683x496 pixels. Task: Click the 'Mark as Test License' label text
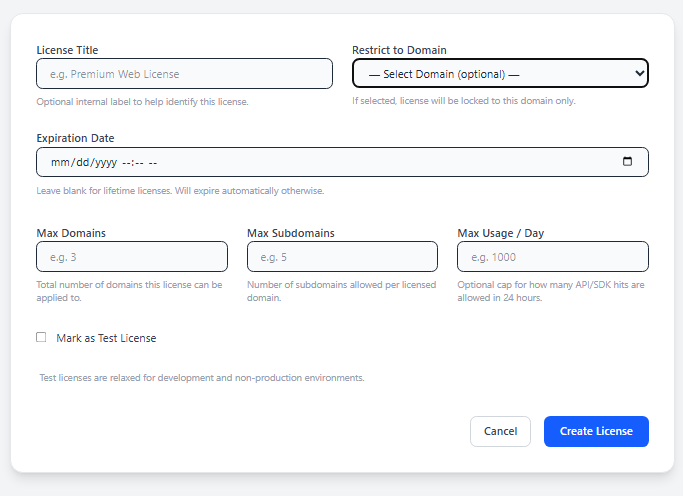pos(106,338)
